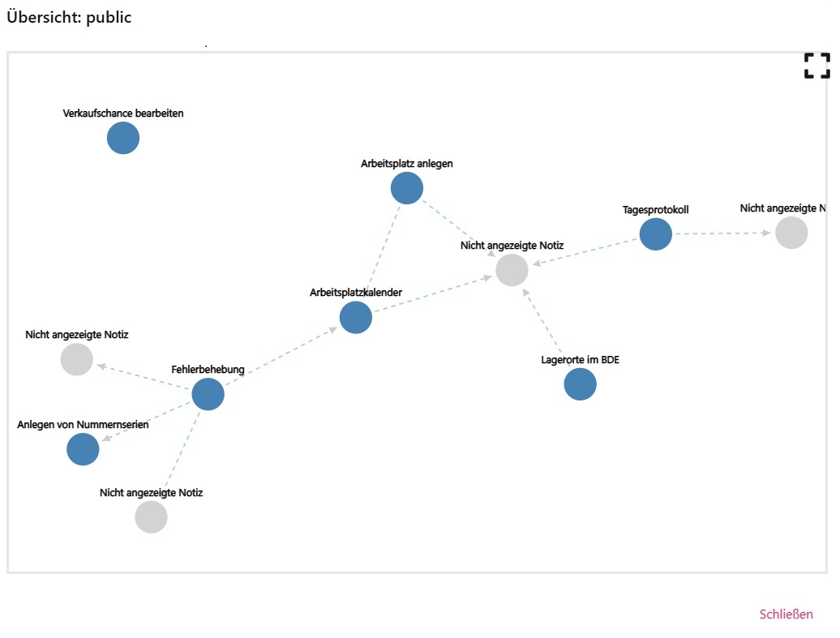
Task: Click the Anlegen von Nummernserien node
Action: [x=82, y=449]
